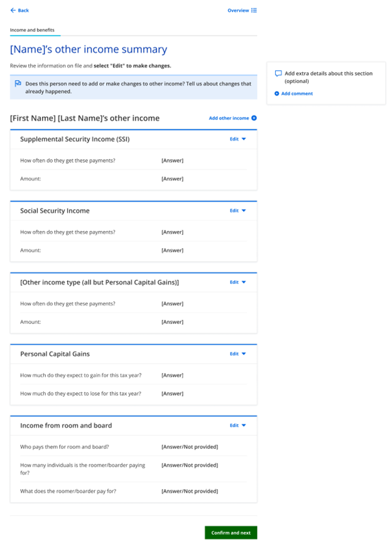Click the Overview link
The height and width of the screenshot is (545, 392).
238,11
